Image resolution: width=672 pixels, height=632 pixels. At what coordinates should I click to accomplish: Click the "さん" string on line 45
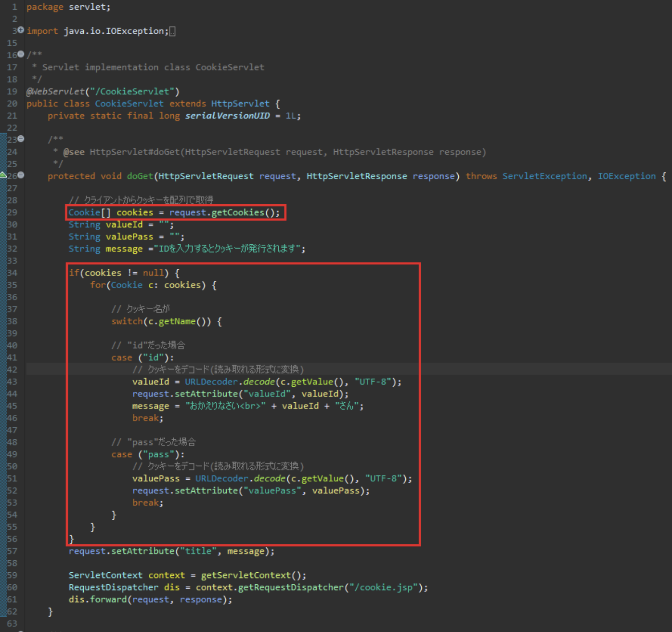coord(347,406)
